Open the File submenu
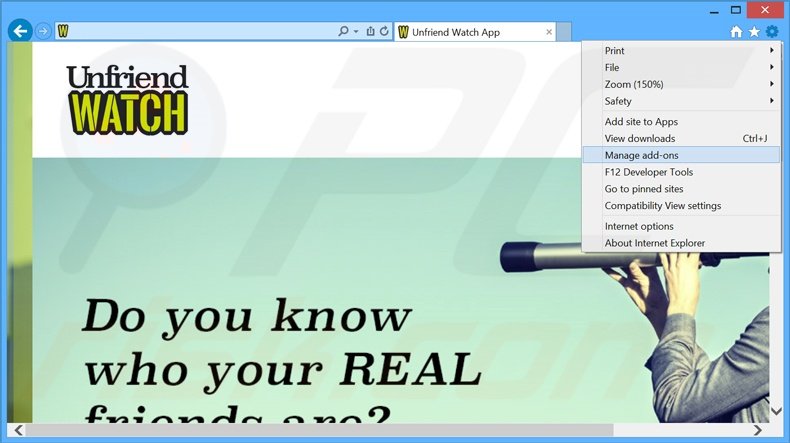The image size is (790, 443). pyautogui.click(x=681, y=67)
